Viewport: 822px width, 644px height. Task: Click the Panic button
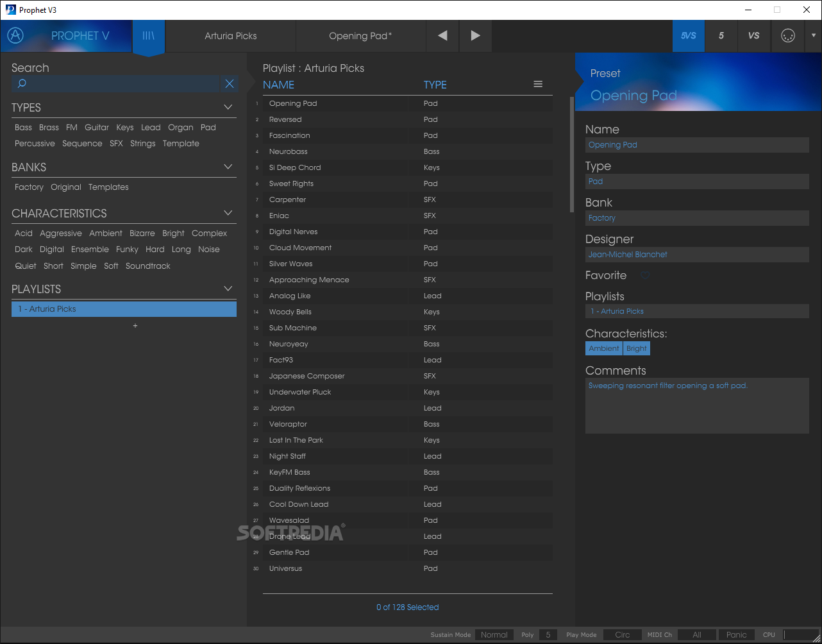tap(736, 634)
